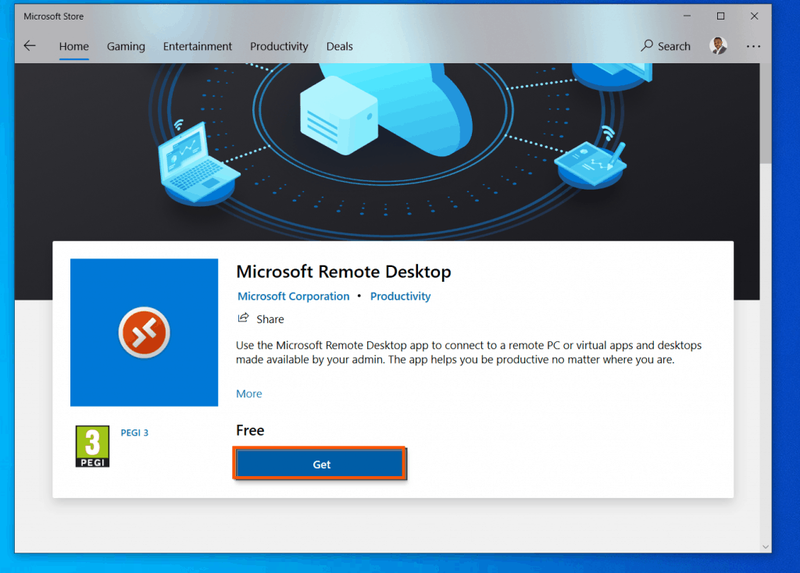This screenshot has height=573, width=800.
Task: Open the Productivity category link
Action: tap(401, 296)
